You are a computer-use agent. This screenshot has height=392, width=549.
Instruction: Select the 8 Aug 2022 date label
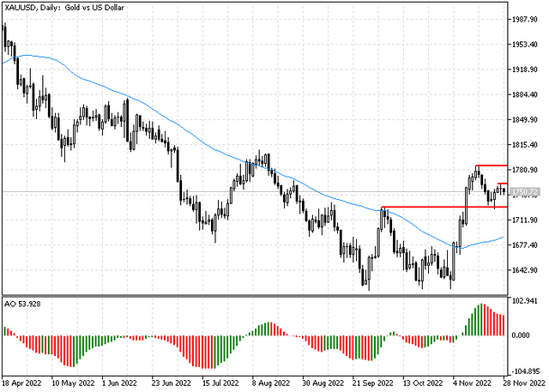(x=273, y=383)
